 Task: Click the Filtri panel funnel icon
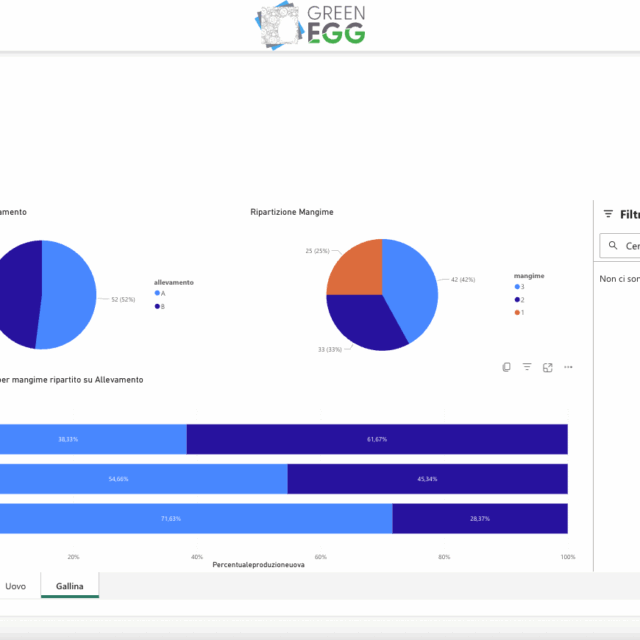(608, 214)
